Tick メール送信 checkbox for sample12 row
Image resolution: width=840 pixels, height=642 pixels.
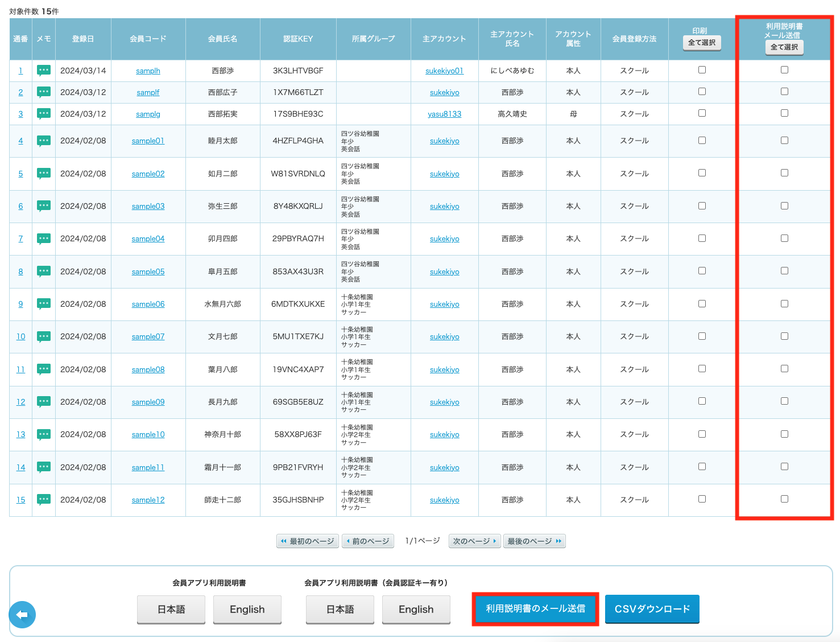(784, 499)
